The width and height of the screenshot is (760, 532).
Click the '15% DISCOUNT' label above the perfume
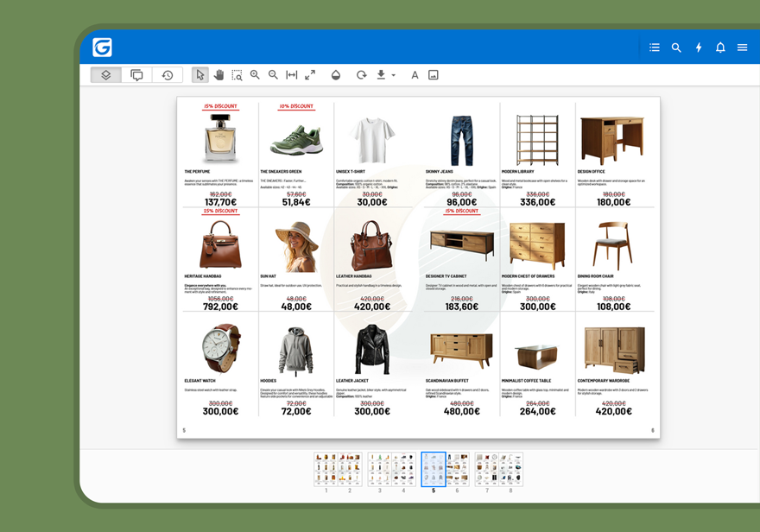pyautogui.click(x=220, y=106)
